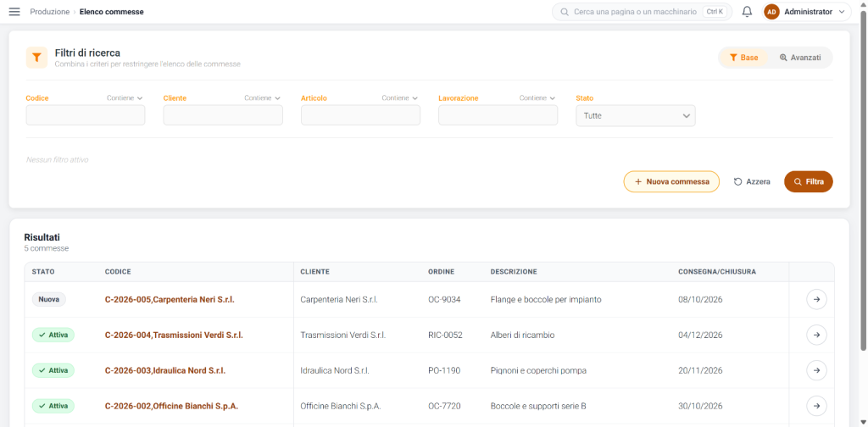Open details arrow for C-2026-004

(816, 335)
